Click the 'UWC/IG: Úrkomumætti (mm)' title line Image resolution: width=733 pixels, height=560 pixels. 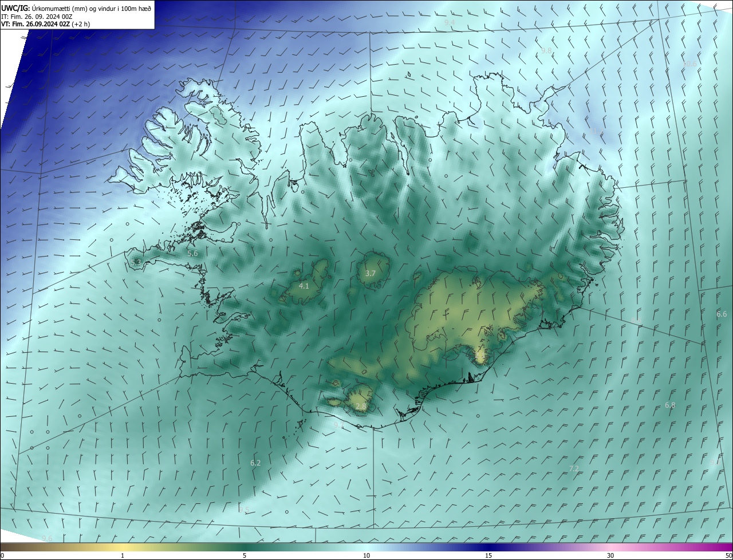tap(76, 8)
